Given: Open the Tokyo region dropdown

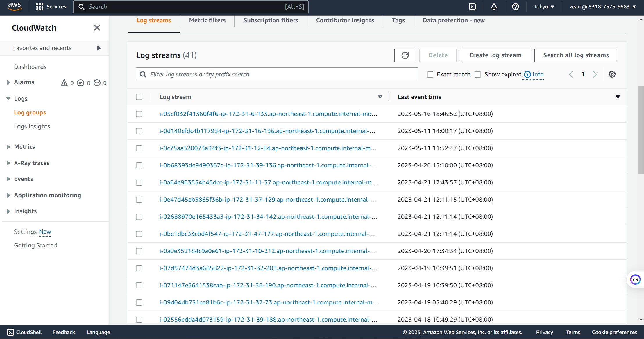Looking at the screenshot, I should [544, 7].
